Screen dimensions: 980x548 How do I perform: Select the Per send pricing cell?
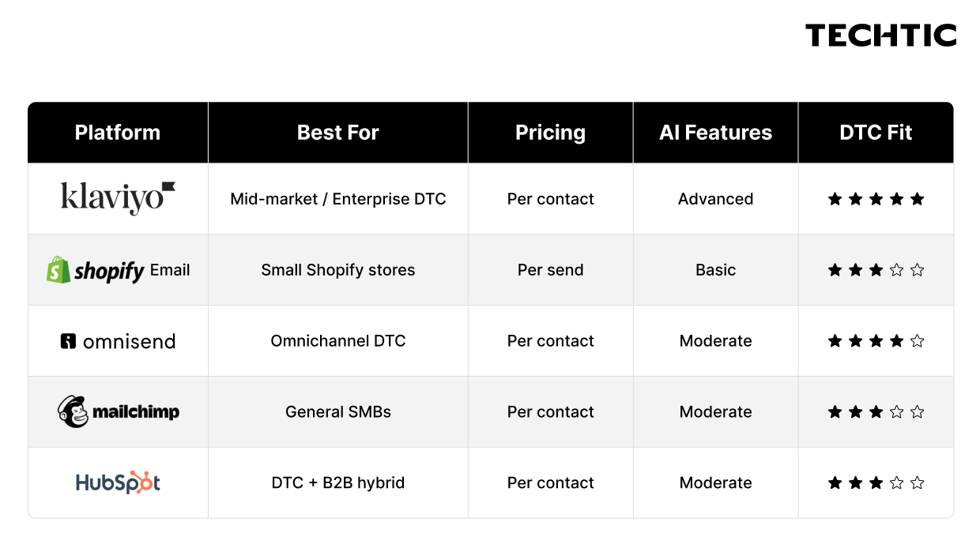coord(551,270)
